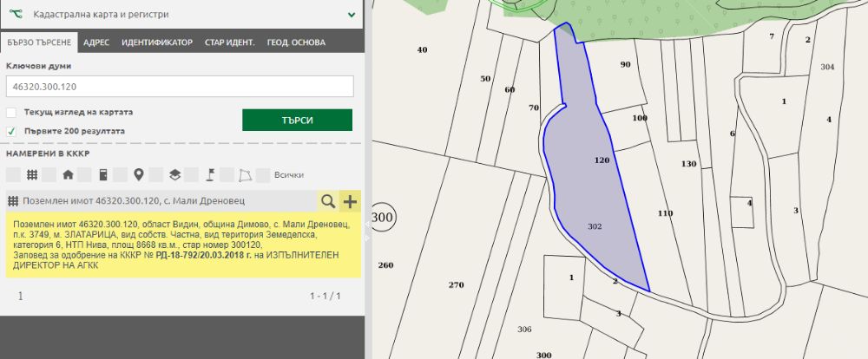Click parcel 70 on the map
868x359 pixels.
coord(534,108)
